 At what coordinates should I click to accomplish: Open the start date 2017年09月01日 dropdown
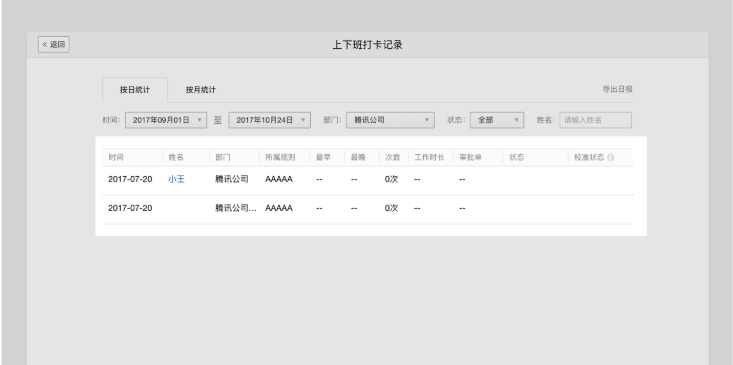click(166, 120)
